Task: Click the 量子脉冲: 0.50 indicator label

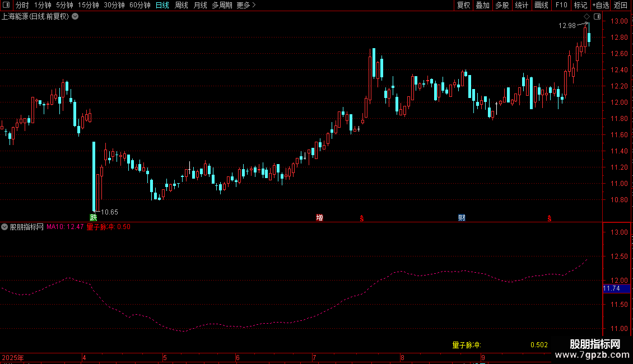Action: [x=109, y=227]
